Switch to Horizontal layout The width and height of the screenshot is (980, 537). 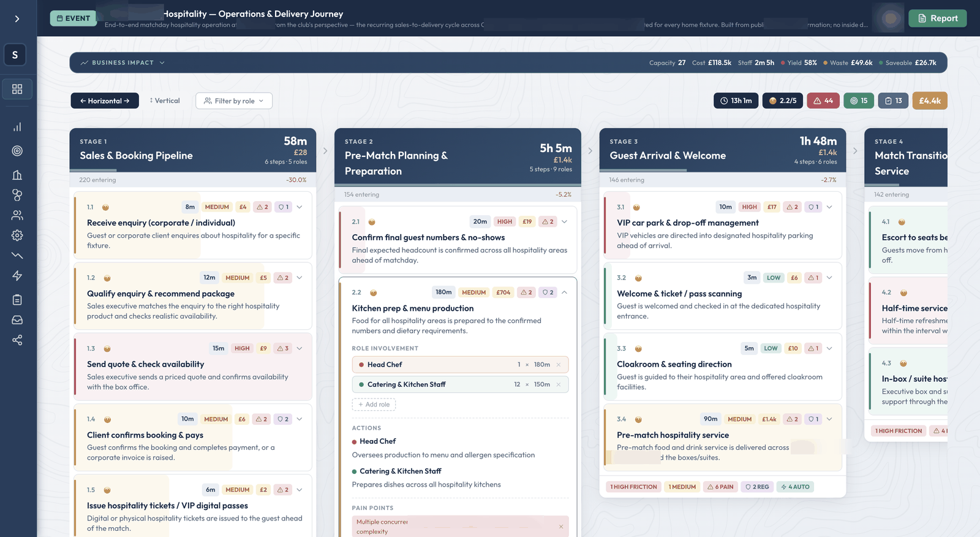tap(105, 101)
